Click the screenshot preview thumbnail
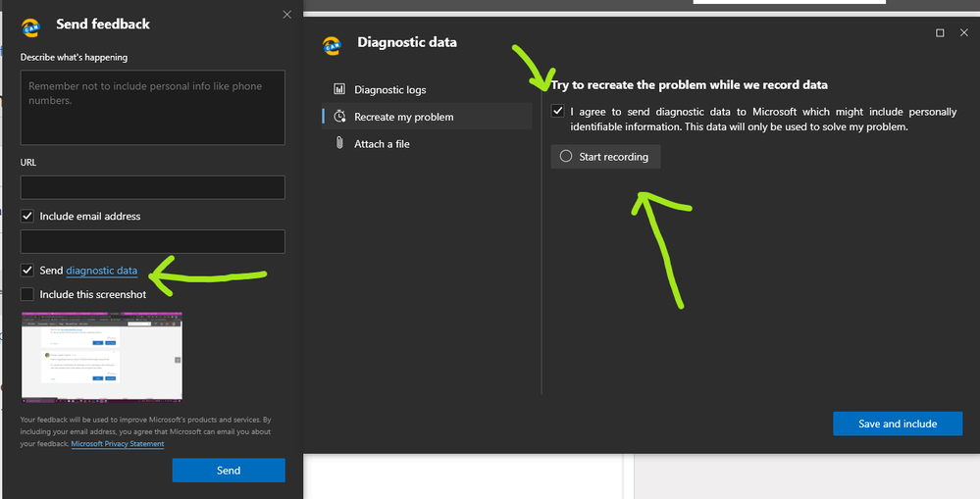 (x=102, y=357)
